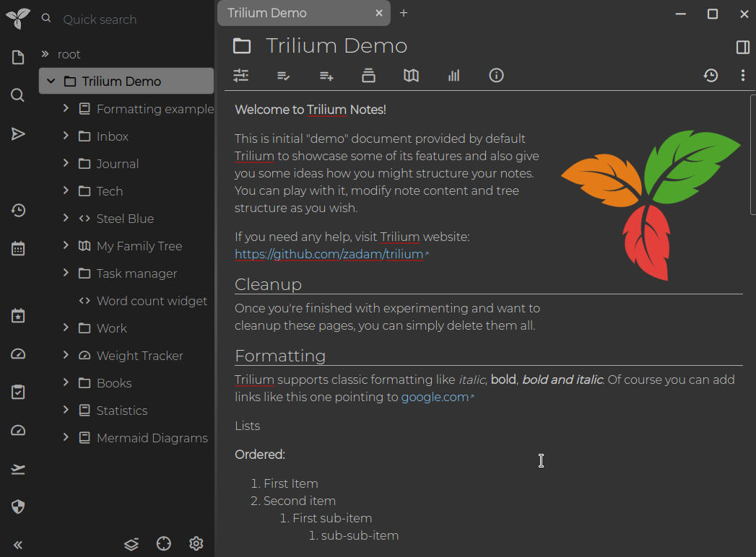Click scroll to active note target icon
Viewport: 756px width, 557px height.
[164, 544]
